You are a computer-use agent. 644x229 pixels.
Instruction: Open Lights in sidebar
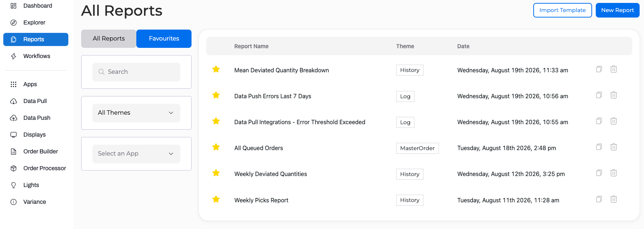[x=36, y=185]
